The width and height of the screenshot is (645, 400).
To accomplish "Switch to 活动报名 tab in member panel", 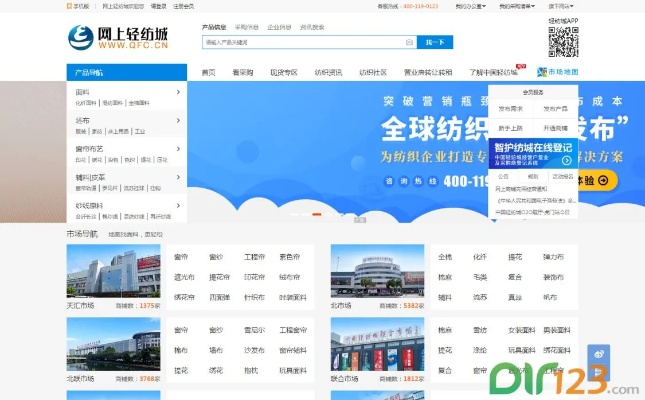I will coord(562,176).
